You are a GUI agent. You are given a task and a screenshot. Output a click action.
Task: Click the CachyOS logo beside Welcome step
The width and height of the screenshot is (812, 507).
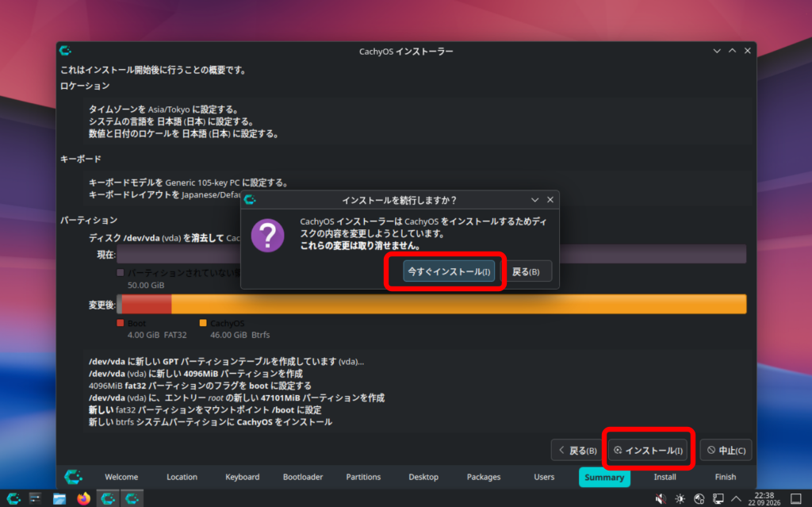click(x=73, y=476)
